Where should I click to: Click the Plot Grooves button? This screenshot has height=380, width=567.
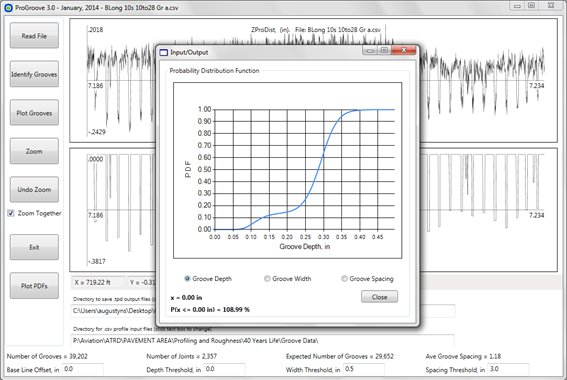click(x=34, y=113)
